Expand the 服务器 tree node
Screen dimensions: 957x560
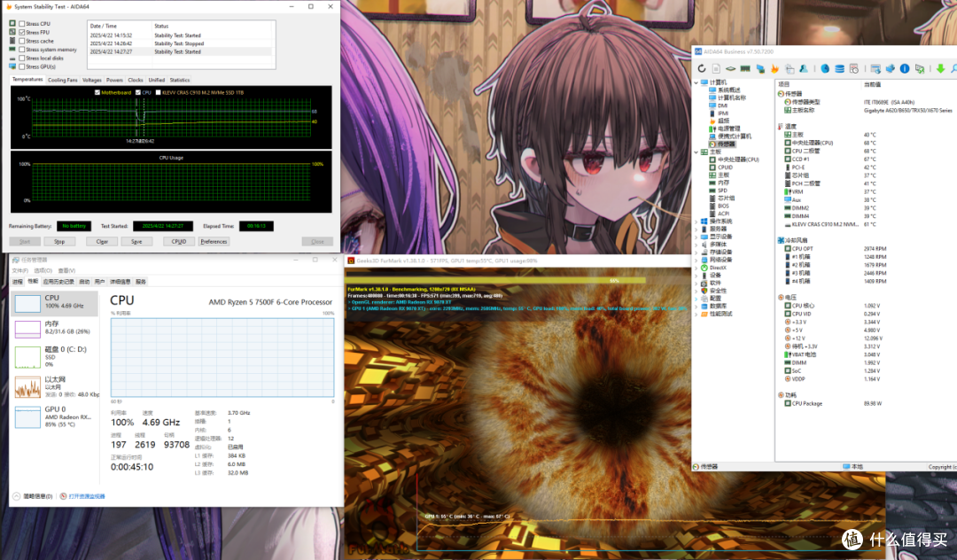point(696,229)
